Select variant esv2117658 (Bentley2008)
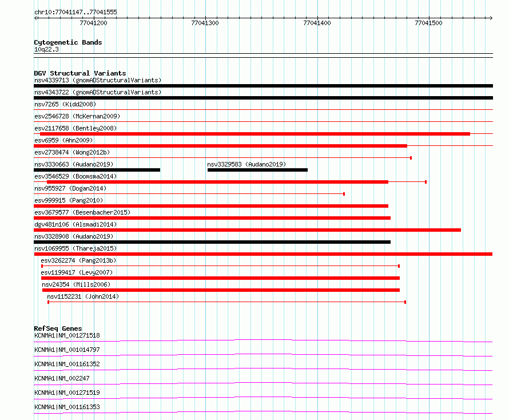509x420 pixels. [75, 128]
